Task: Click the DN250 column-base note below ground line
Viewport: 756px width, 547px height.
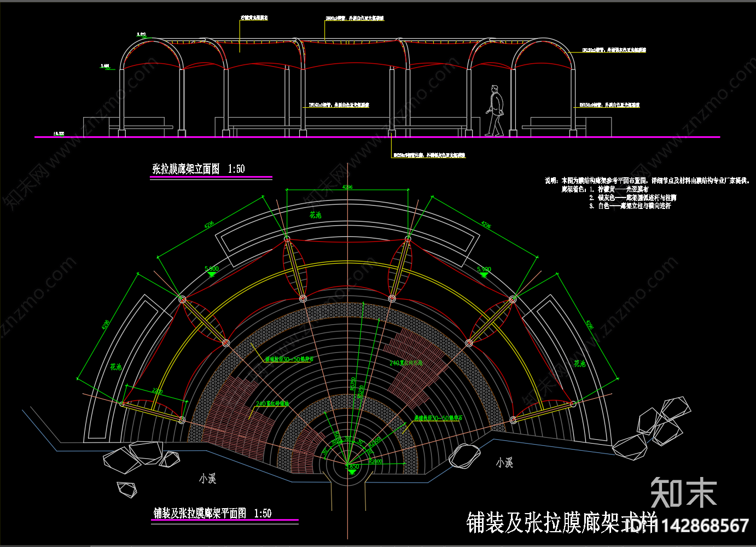Action: click(429, 155)
